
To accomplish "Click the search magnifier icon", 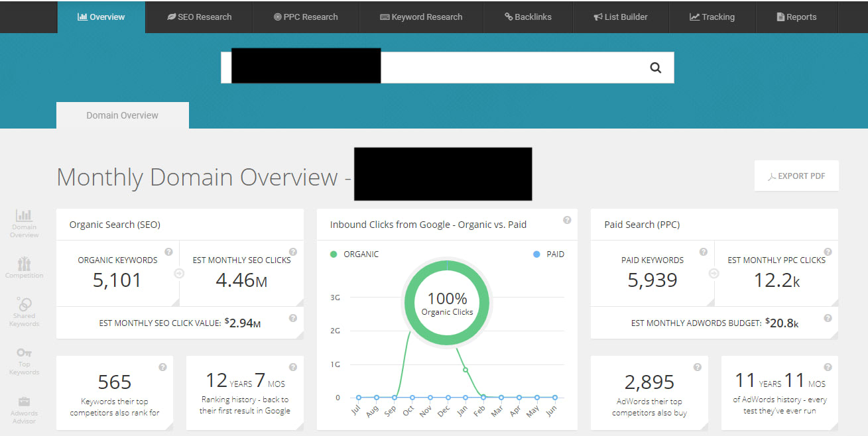I will pos(655,68).
